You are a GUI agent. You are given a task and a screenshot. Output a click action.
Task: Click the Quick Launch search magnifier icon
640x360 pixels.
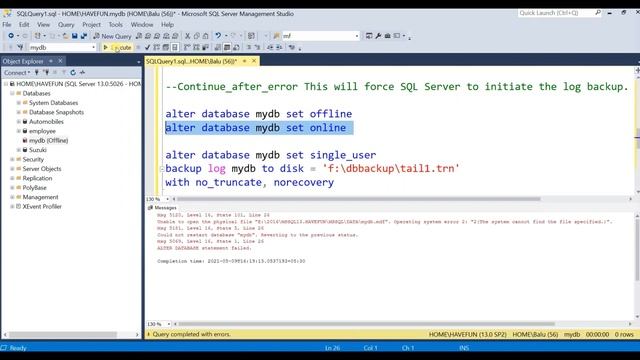click(x=598, y=13)
